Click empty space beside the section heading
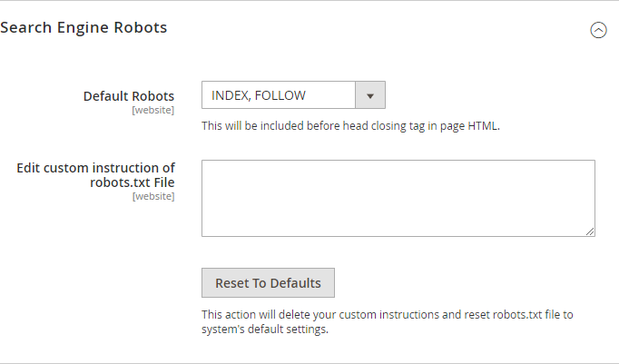The height and width of the screenshot is (364, 619). 363,27
